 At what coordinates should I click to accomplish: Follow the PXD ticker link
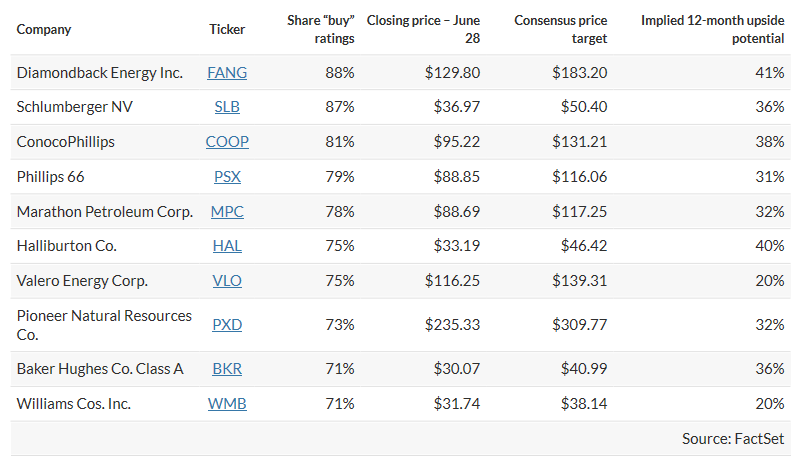[227, 325]
